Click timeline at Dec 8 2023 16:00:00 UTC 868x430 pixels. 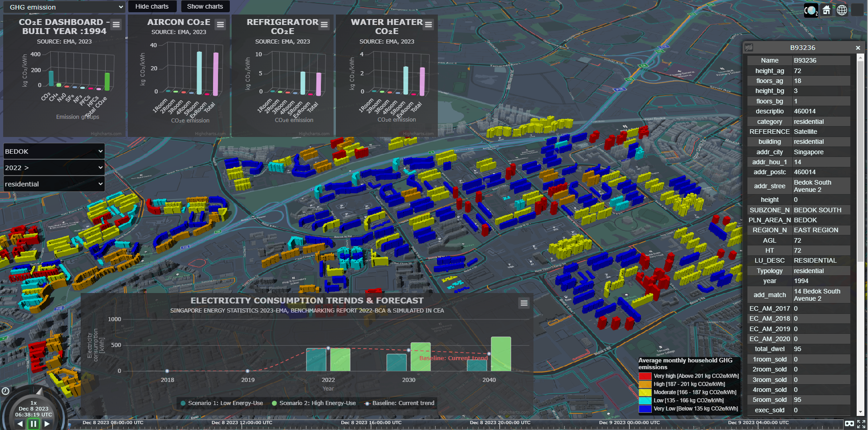coord(371,423)
